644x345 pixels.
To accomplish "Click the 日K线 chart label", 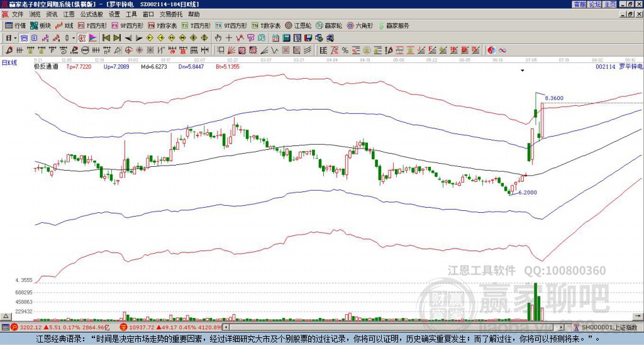I will point(9,63).
